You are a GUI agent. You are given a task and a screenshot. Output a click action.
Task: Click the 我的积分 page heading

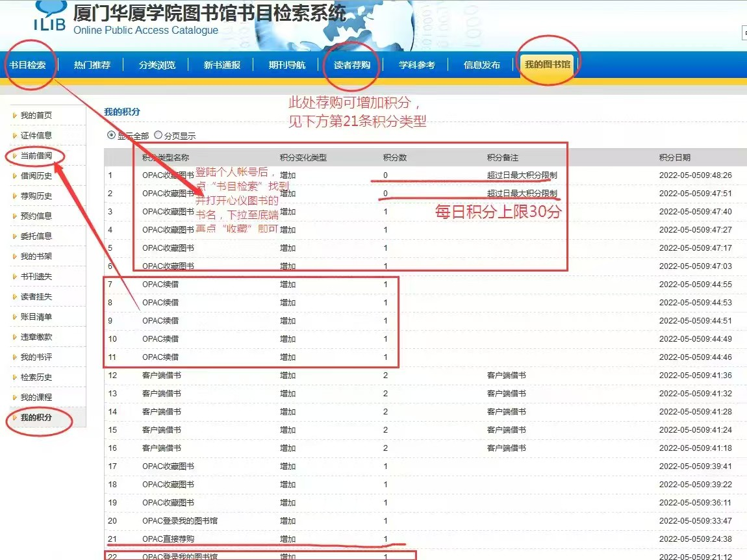pos(122,112)
